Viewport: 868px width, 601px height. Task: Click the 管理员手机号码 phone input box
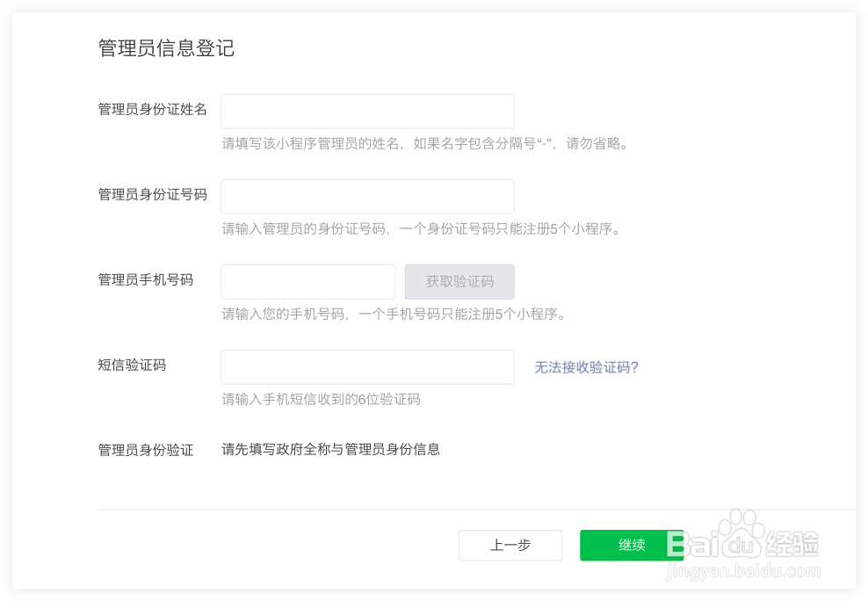307,281
